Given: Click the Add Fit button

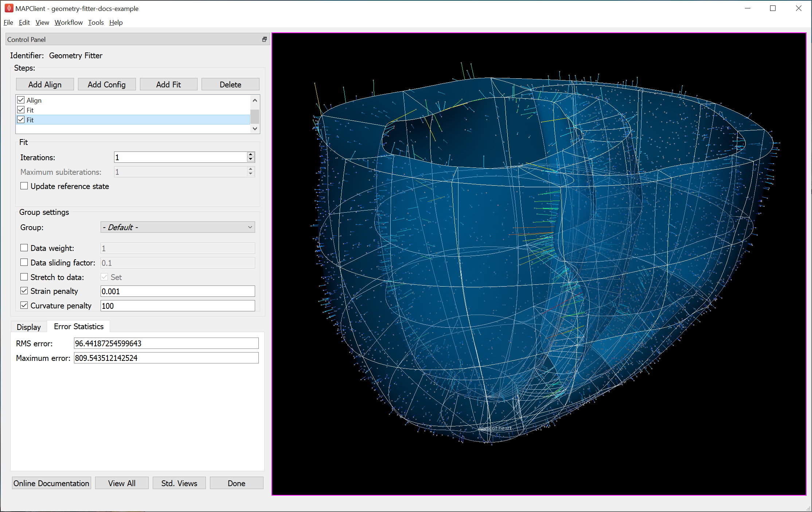Looking at the screenshot, I should click(x=168, y=84).
